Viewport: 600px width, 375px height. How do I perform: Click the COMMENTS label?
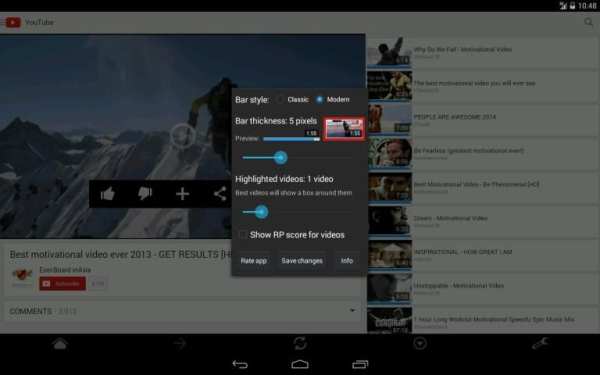tap(31, 311)
